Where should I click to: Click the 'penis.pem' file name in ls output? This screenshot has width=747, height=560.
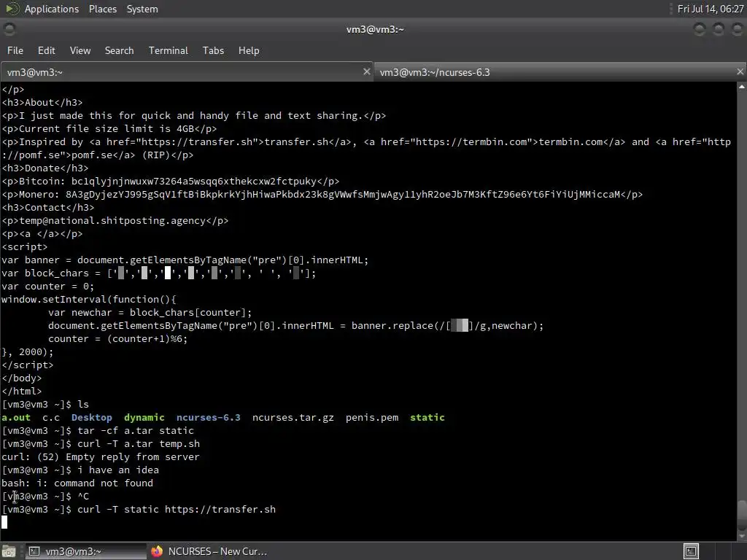tap(372, 418)
